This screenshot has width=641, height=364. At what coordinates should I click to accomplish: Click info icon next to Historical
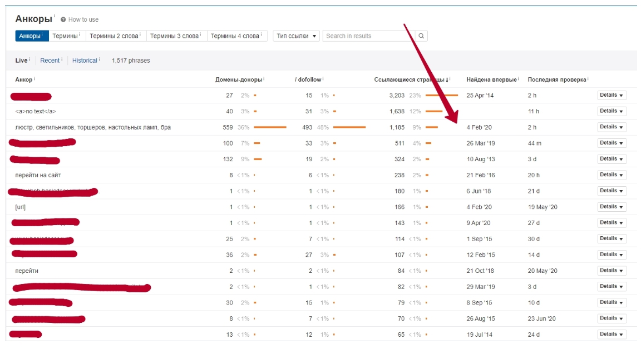coord(100,59)
